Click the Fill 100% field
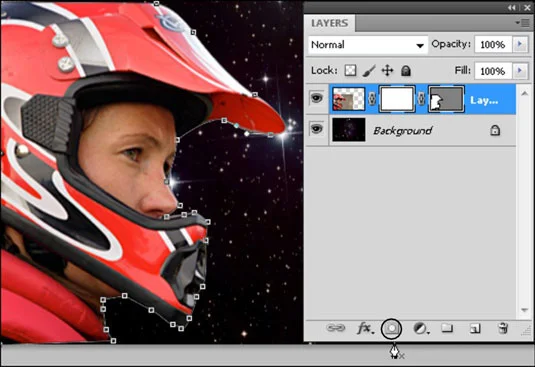The width and height of the screenshot is (535, 367). [493, 71]
